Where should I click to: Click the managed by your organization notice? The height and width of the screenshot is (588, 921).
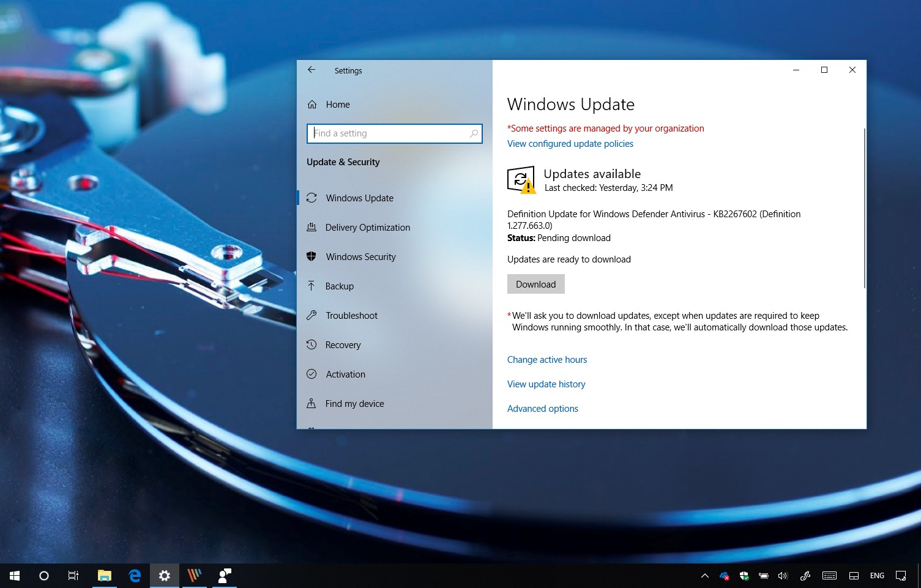606,128
